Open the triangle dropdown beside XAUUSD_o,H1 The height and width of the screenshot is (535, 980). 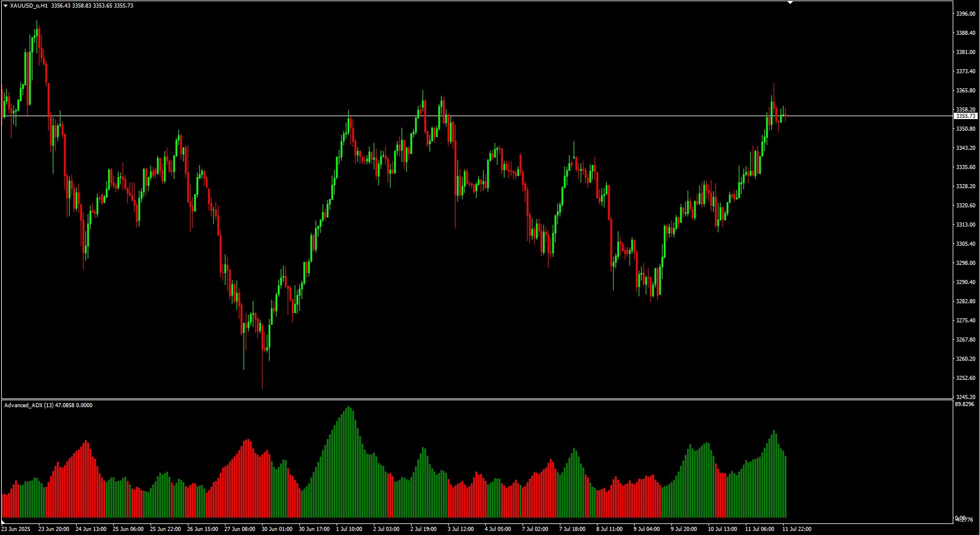(x=5, y=6)
